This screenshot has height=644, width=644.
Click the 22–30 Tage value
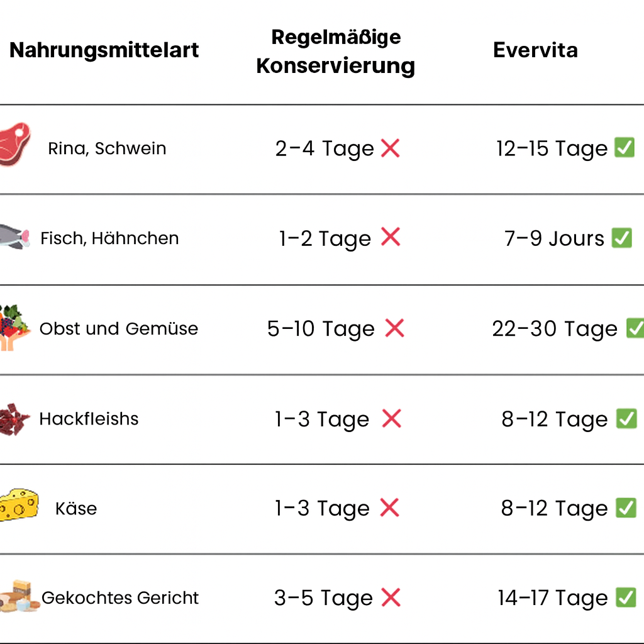tap(555, 329)
